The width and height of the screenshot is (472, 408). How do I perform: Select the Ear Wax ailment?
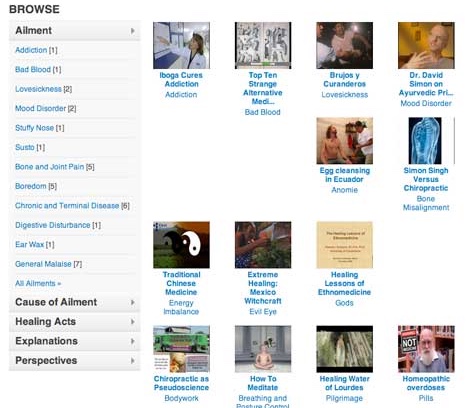click(x=29, y=244)
